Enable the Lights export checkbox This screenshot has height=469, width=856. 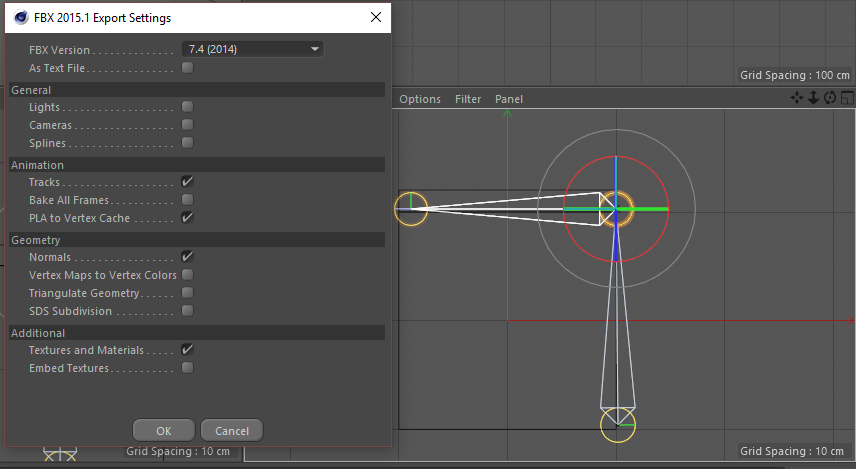coord(187,106)
